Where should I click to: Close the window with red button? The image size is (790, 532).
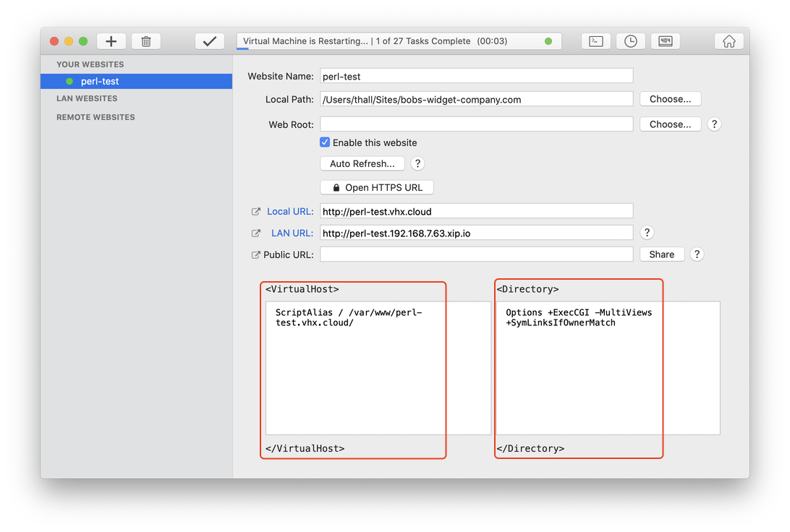(x=54, y=41)
